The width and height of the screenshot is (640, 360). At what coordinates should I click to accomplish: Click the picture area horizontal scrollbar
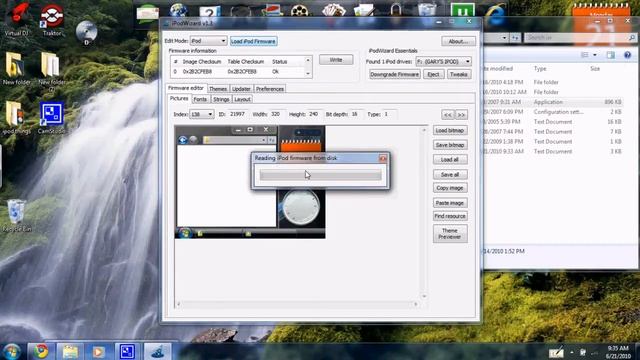297,304
